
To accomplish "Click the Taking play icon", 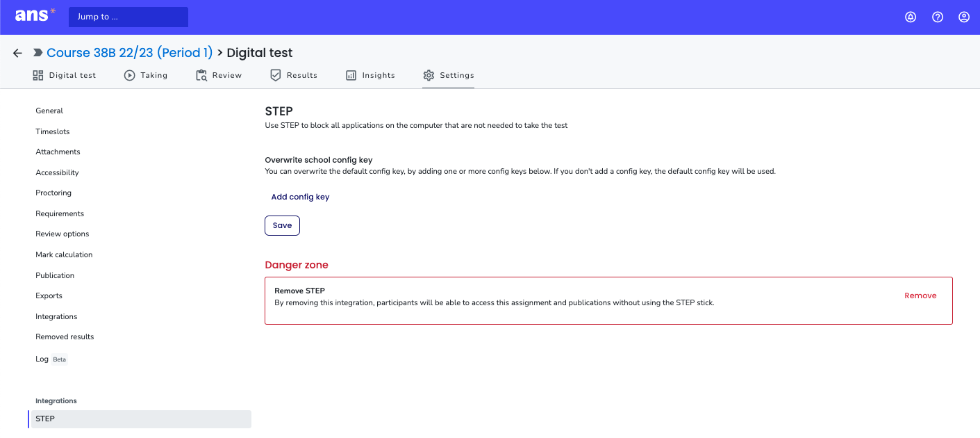I will 129,75.
